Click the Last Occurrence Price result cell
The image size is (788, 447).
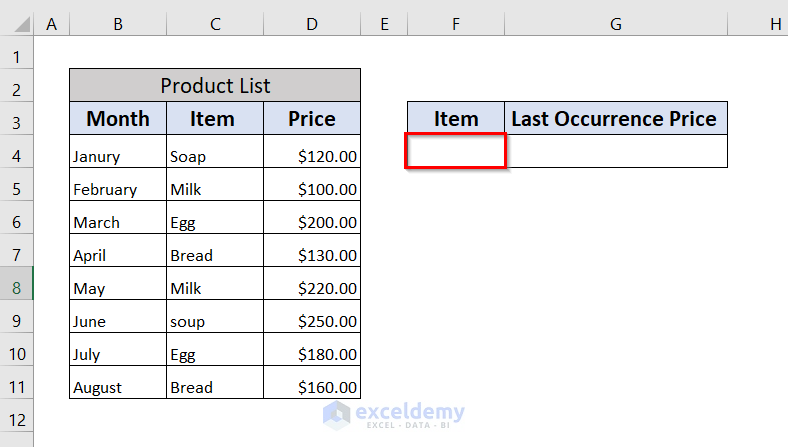pyautogui.click(x=616, y=152)
